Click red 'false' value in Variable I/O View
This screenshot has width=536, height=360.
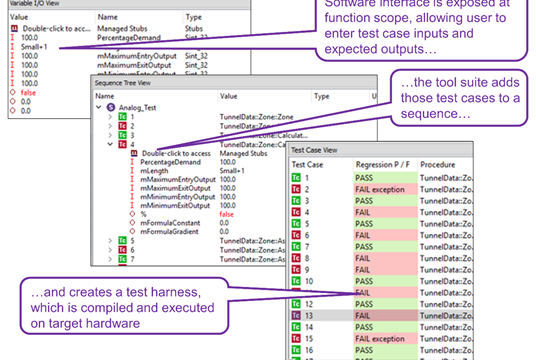28,93
